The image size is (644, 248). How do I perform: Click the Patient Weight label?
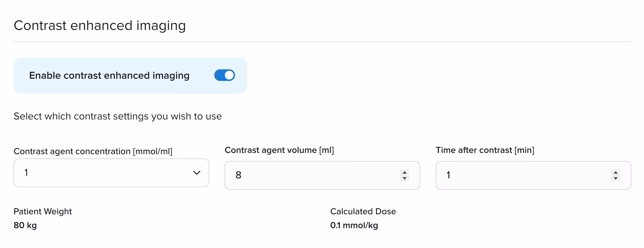coord(43,212)
